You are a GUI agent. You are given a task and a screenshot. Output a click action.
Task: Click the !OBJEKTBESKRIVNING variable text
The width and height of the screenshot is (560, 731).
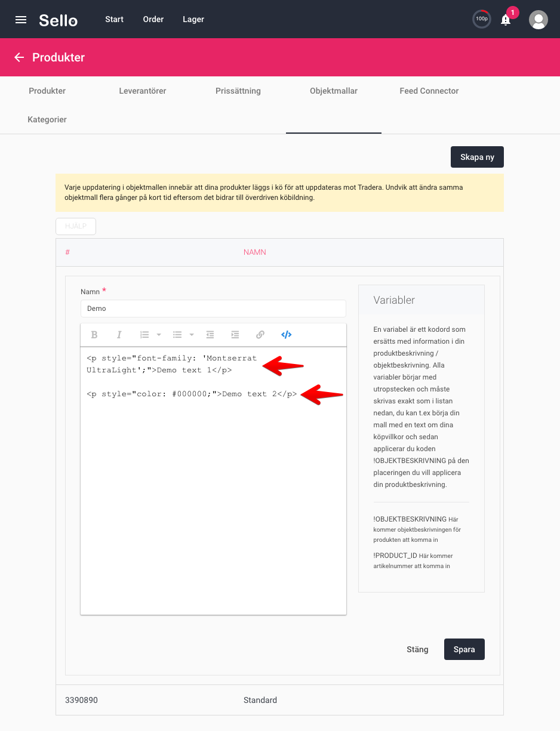pos(410,519)
